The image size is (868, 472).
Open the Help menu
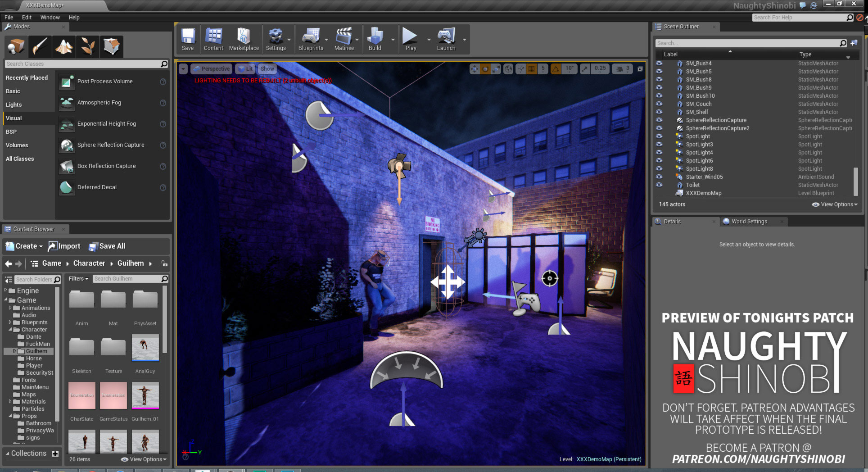[74, 18]
